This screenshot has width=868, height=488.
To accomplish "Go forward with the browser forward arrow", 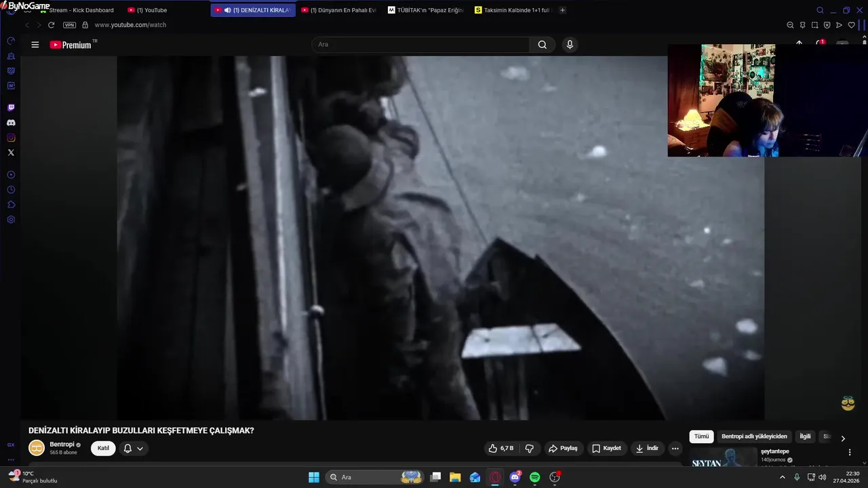I will pos(38,25).
